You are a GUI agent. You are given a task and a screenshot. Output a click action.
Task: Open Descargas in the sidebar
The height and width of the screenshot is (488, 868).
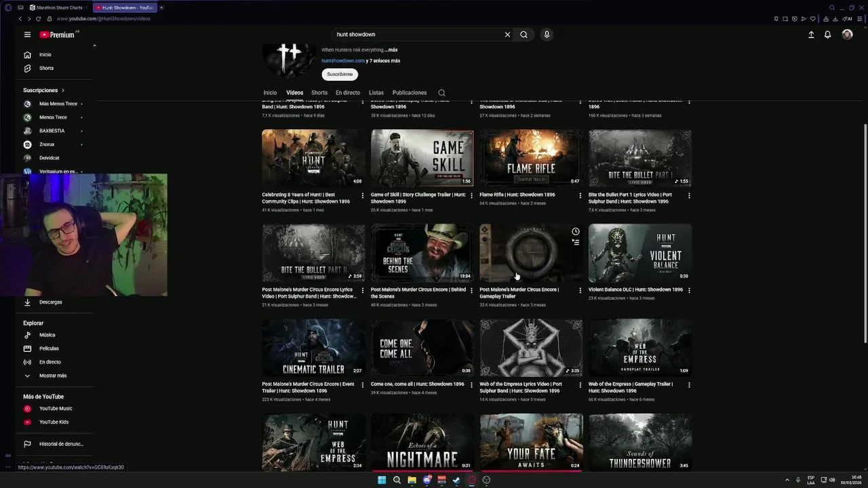(50, 302)
